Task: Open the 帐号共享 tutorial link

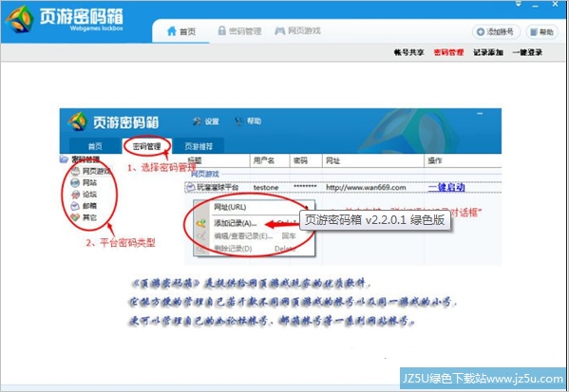Action: pyautogui.click(x=409, y=52)
